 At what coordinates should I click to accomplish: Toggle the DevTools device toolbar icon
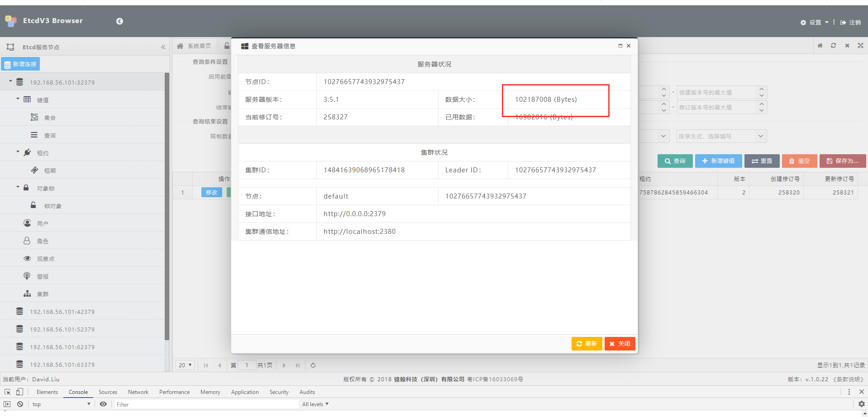(x=19, y=392)
